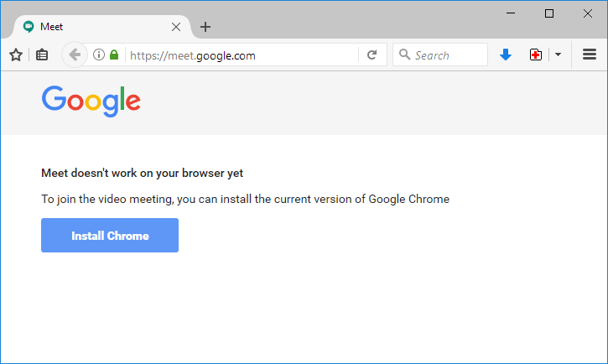Go back with the back arrow
The image size is (608, 364).
point(75,55)
